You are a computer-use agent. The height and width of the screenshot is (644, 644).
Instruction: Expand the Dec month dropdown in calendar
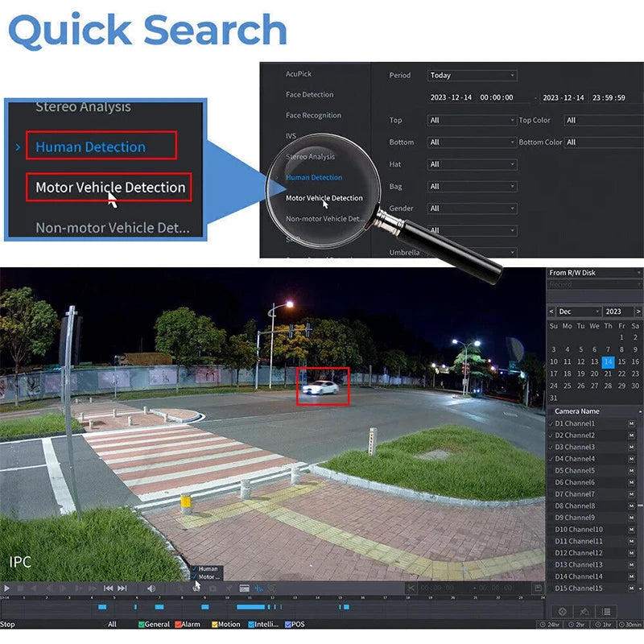tap(579, 312)
